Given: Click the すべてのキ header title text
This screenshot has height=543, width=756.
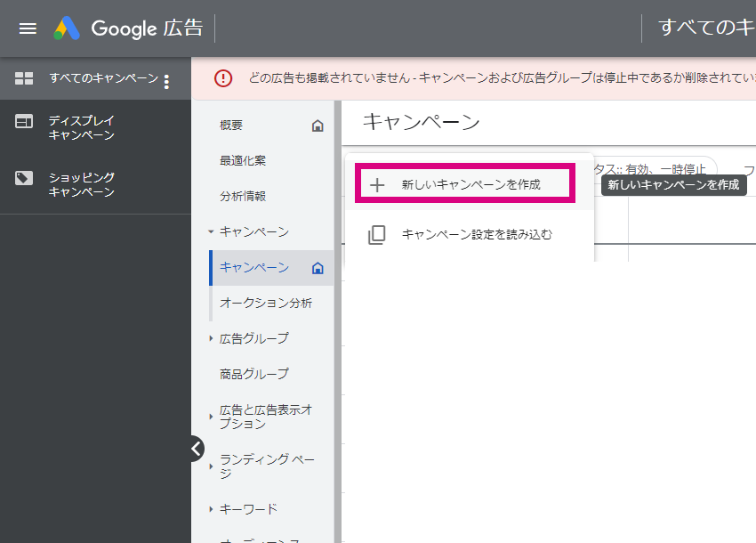Looking at the screenshot, I should 706,28.
